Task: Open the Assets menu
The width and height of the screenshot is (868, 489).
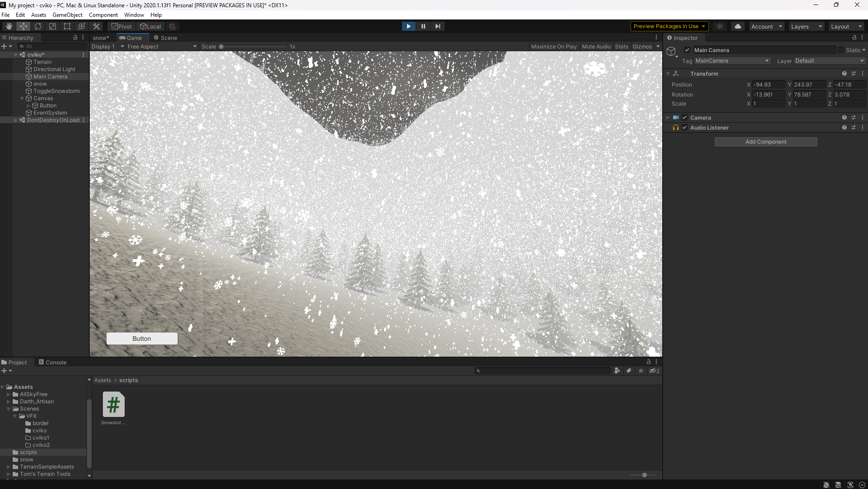Action: coord(39,15)
